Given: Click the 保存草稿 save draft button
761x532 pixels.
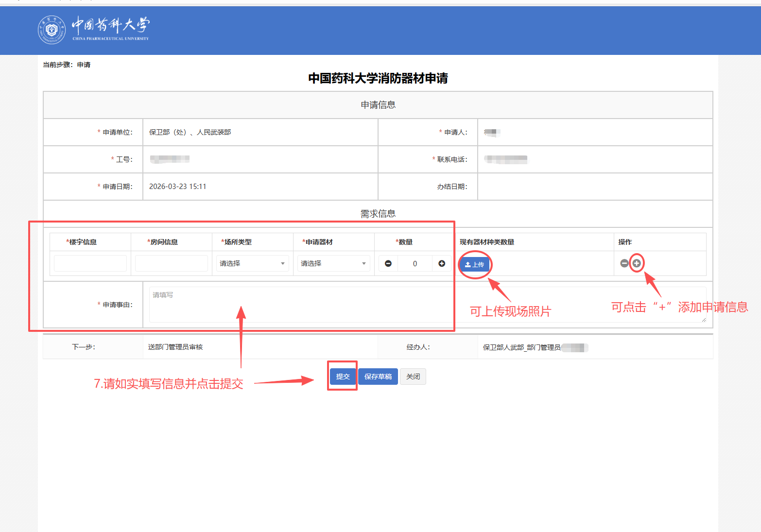Looking at the screenshot, I should (x=378, y=377).
